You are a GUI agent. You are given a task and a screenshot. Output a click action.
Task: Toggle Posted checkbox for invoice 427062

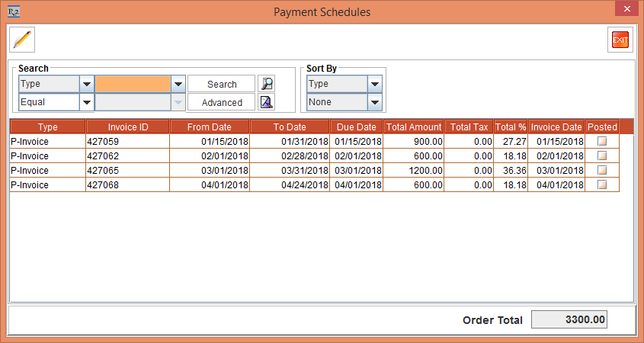[x=602, y=156]
